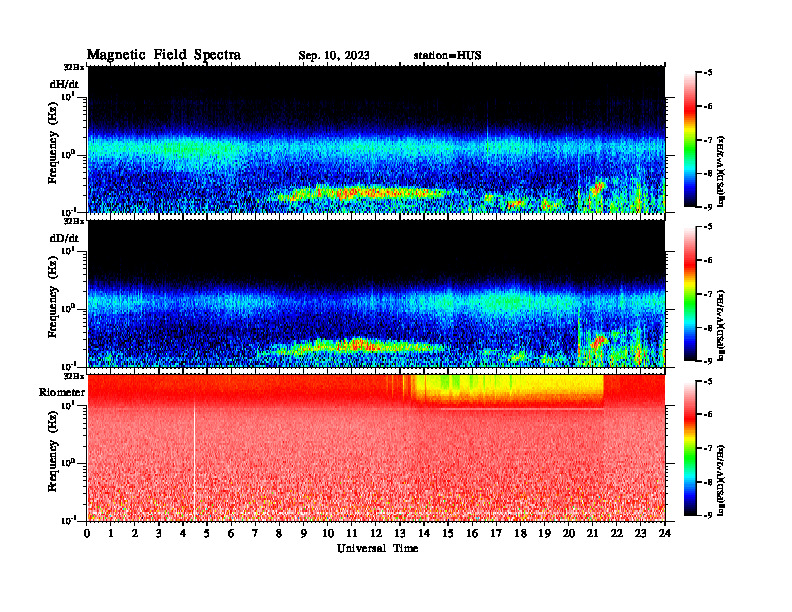Click hour tick "15" on the time axis
This screenshot has width=792, height=612.
pos(448,534)
